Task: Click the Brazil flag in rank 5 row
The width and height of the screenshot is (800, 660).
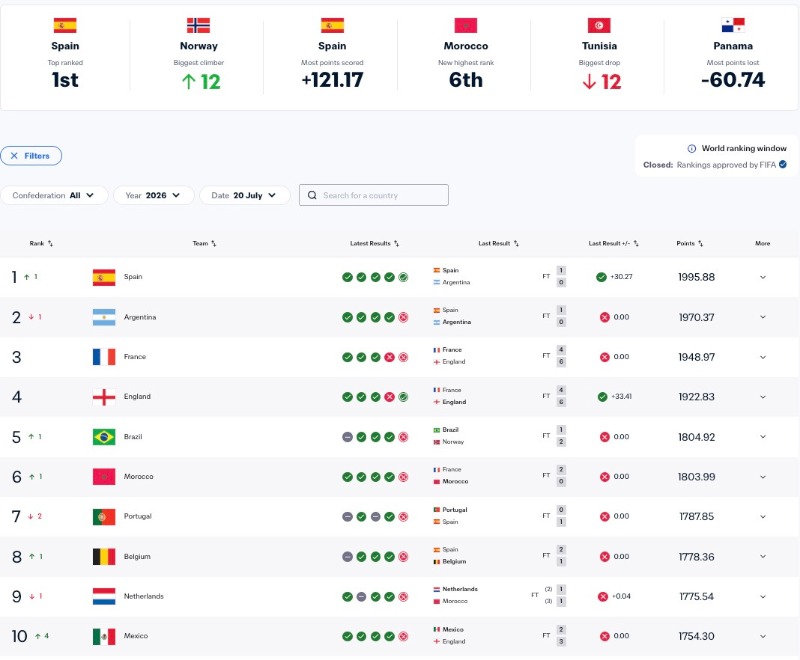Action: coord(104,437)
